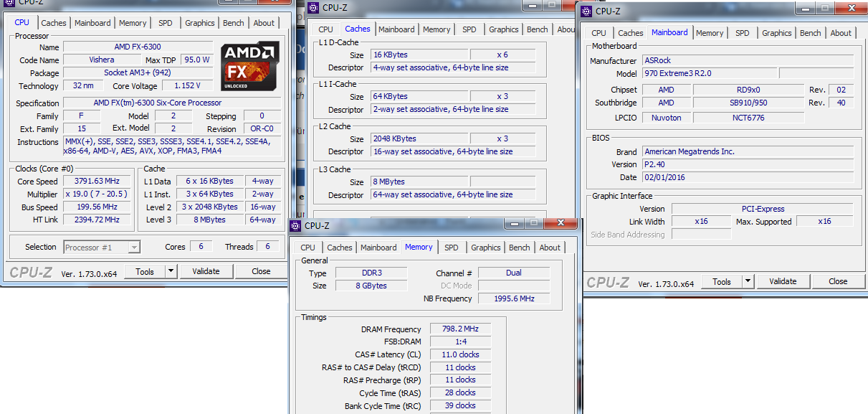Click the 95.0 W Max TDP value
This screenshot has width=868, height=414.
point(196,60)
